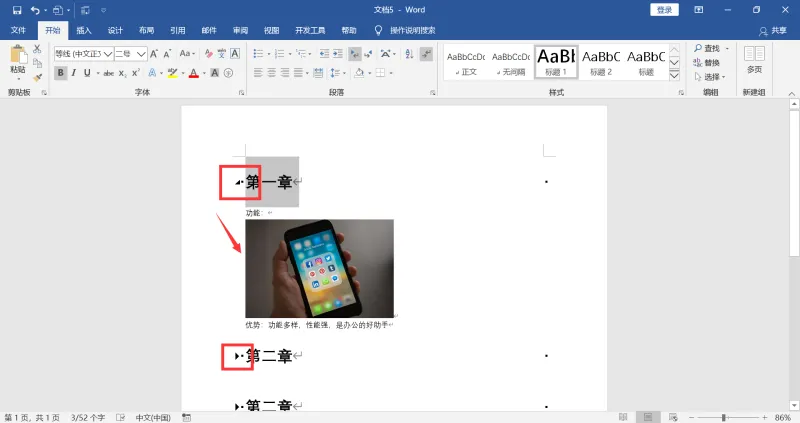Apply character shading gray A icon
The width and height of the screenshot is (800, 423).
pyautogui.click(x=215, y=73)
